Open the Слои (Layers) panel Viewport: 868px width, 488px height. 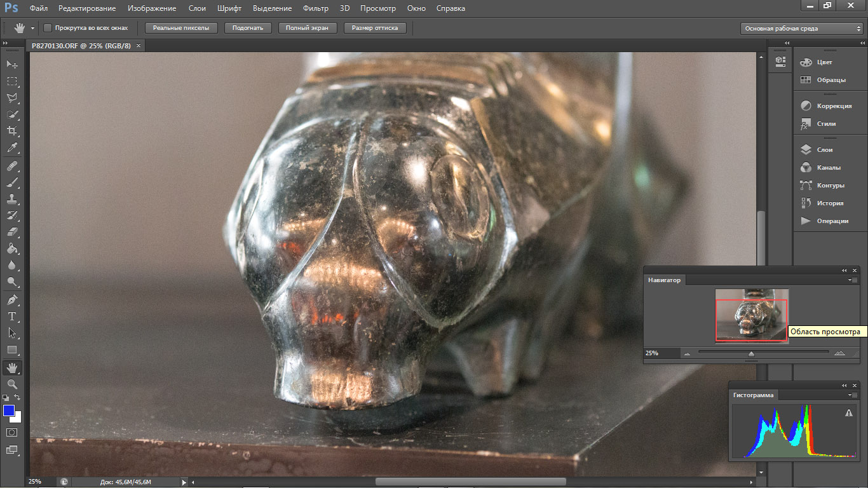coord(824,150)
